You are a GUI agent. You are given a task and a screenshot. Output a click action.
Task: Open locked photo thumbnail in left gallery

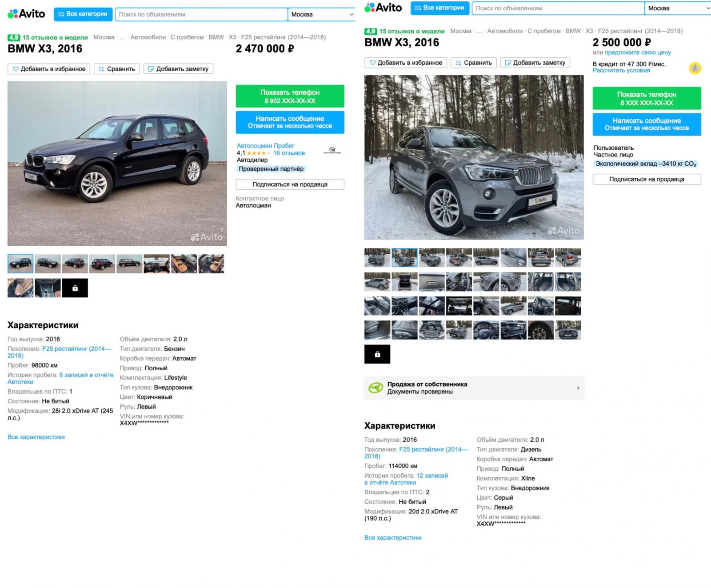(75, 288)
